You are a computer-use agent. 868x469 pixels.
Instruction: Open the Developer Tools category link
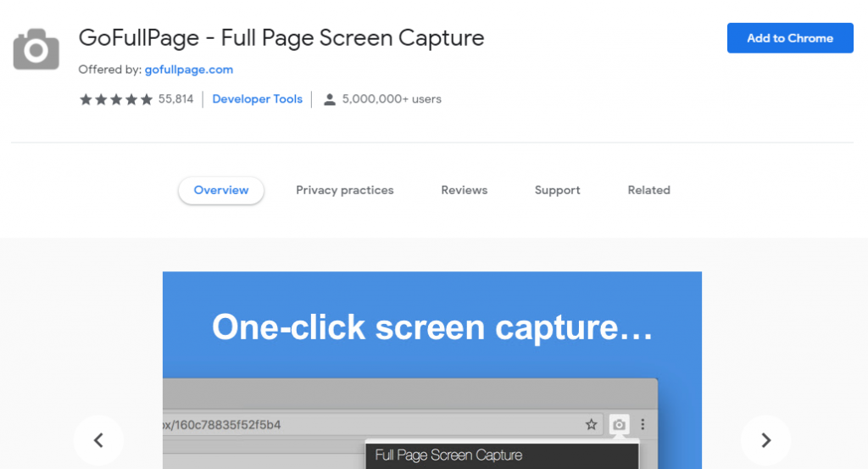coord(258,99)
